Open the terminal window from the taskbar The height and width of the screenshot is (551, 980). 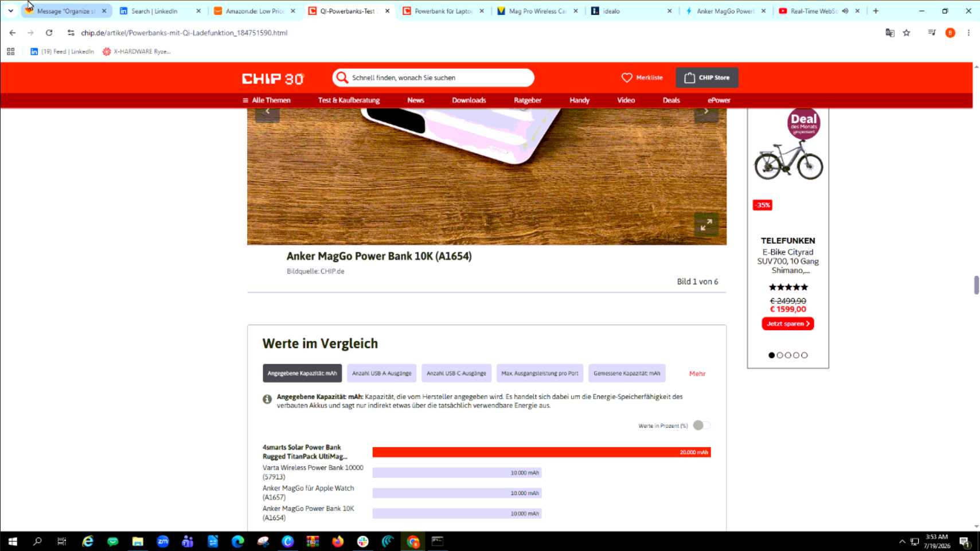[x=438, y=541]
